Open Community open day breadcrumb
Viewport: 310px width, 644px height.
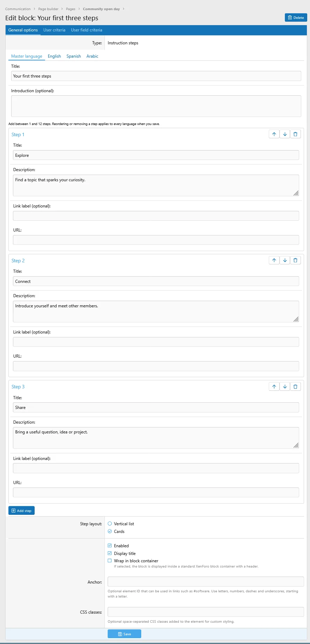tap(101, 9)
